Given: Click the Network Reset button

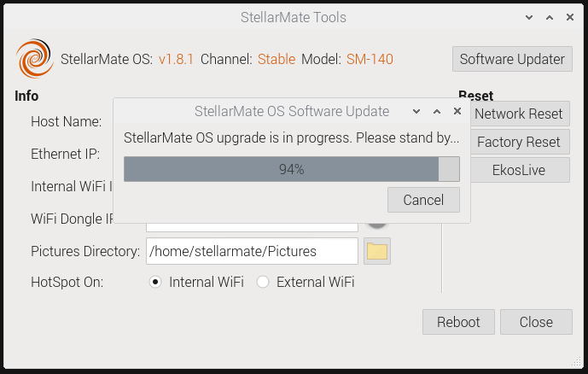Looking at the screenshot, I should pyautogui.click(x=519, y=114).
